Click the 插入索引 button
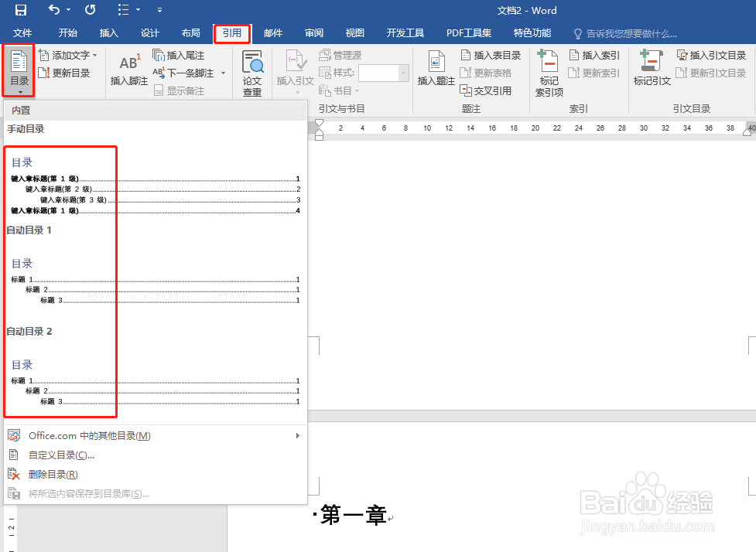756x552 pixels. coord(594,56)
